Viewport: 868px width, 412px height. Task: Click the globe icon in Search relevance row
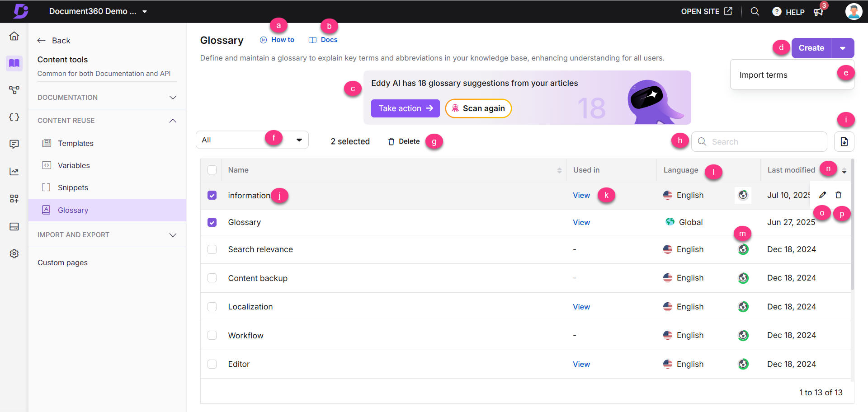(743, 249)
